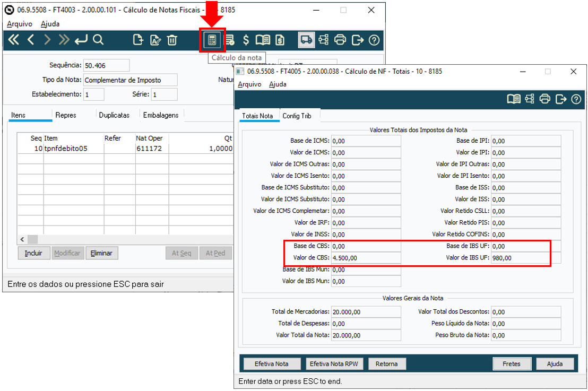The width and height of the screenshot is (588, 391).
Task: Open Arquivo menu in FT4003 window
Action: pyautogui.click(x=20, y=24)
